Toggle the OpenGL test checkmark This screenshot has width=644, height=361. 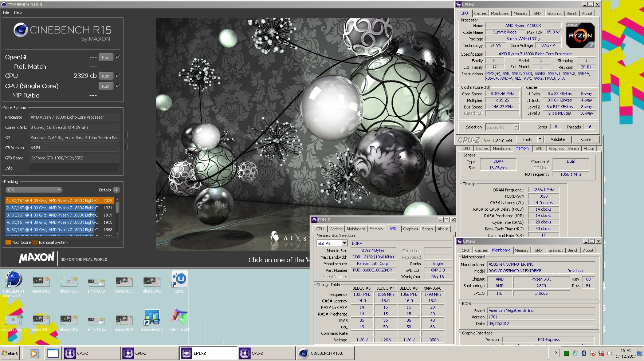coord(118,57)
